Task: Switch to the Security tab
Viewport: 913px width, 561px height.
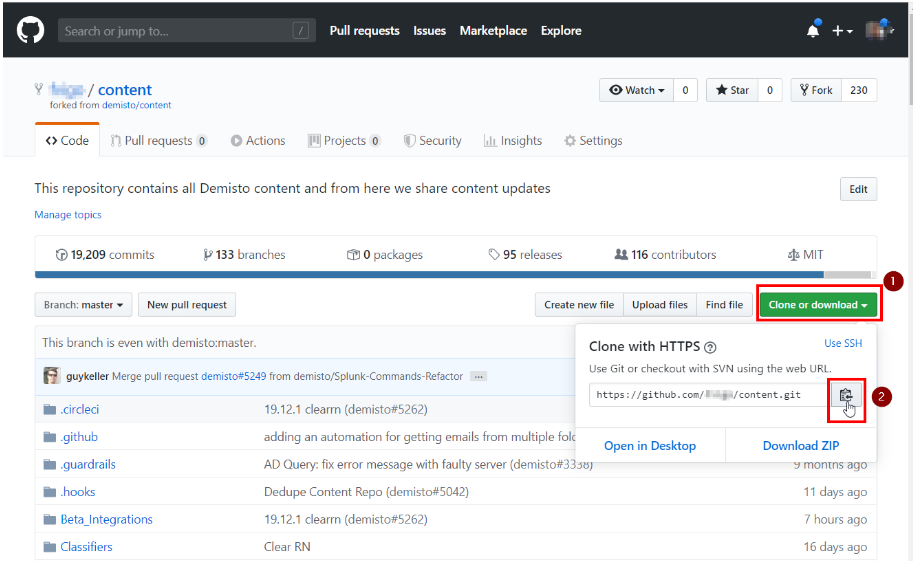Action: (x=433, y=140)
